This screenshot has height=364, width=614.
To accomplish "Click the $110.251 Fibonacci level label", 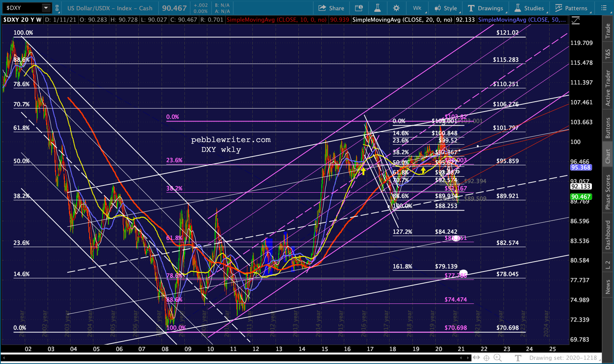I will coord(506,84).
